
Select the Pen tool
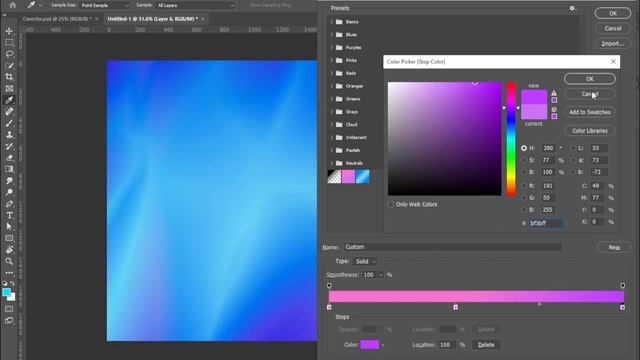9,204
